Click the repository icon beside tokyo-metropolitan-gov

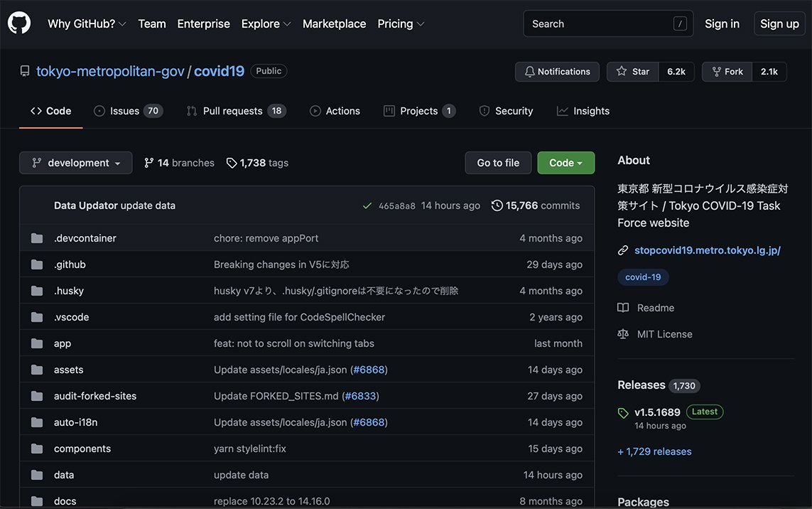click(x=25, y=71)
